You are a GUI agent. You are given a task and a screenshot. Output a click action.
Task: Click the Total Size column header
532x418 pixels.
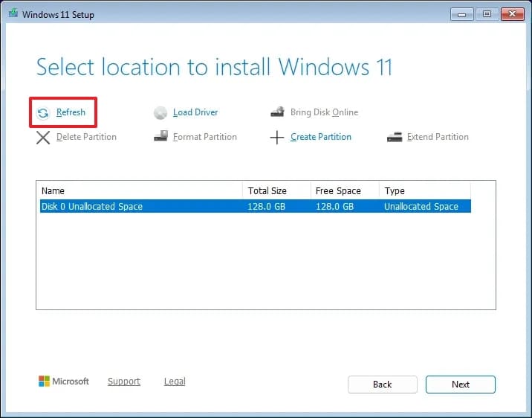click(276, 190)
